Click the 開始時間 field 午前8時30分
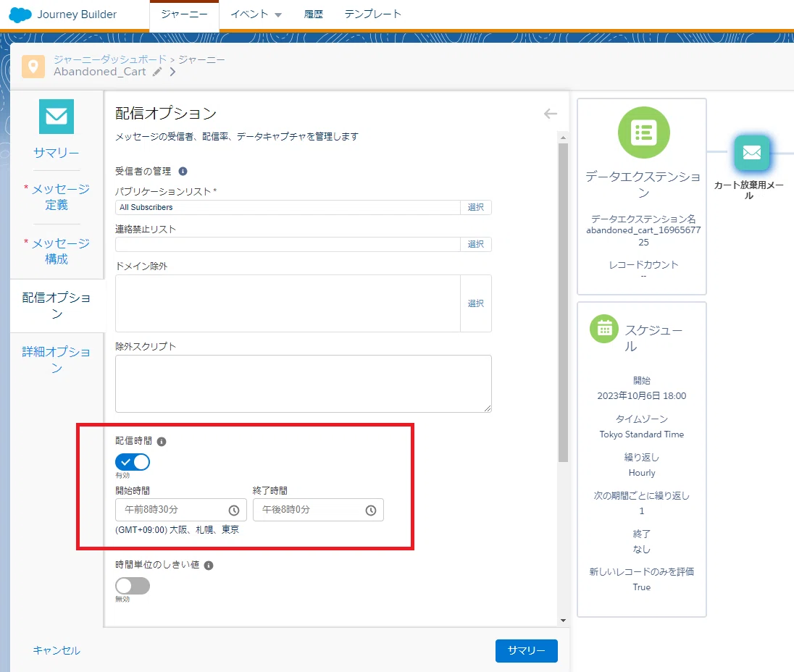This screenshot has width=794, height=672. pyautogui.click(x=181, y=510)
